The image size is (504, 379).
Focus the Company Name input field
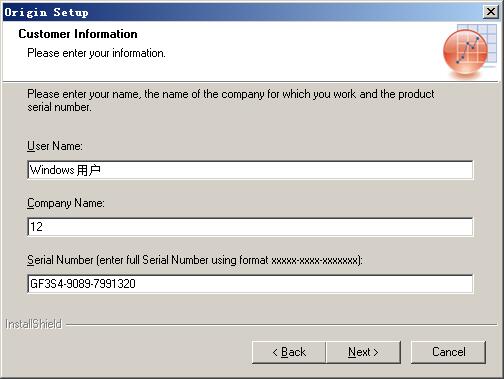click(x=250, y=227)
